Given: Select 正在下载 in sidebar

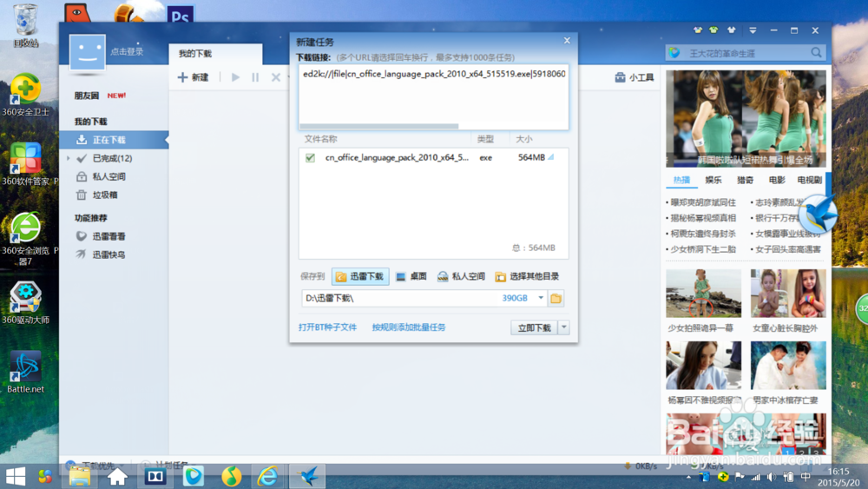Looking at the screenshot, I should 114,140.
